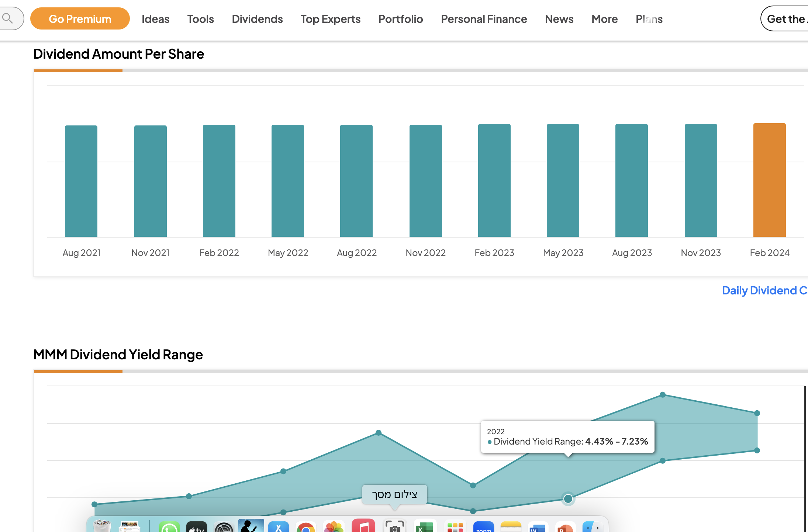Open Photos app in the dock
Viewport: 808px width, 532px height.
334,527
